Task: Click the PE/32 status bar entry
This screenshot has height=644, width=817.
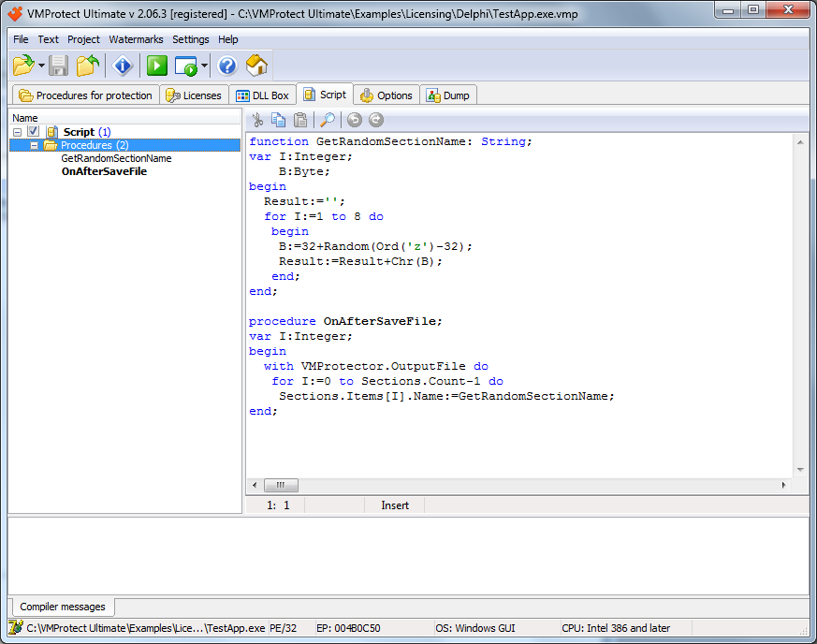Action: pyautogui.click(x=283, y=628)
